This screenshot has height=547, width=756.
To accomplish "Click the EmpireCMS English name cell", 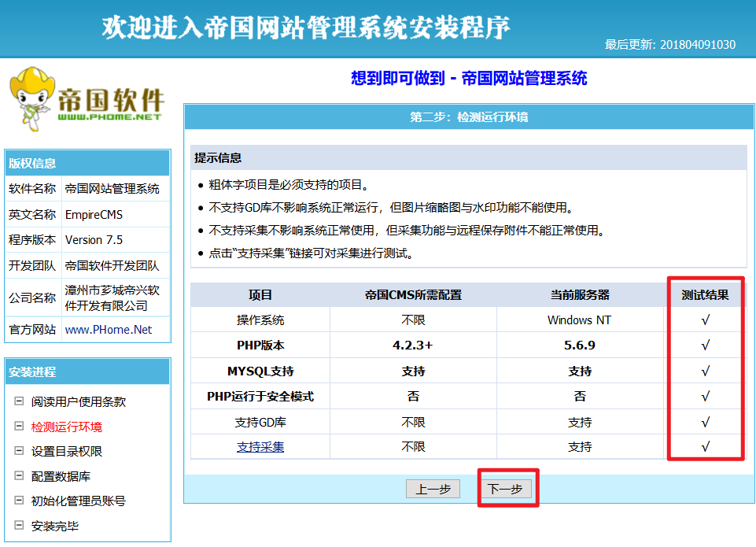I will [x=116, y=215].
